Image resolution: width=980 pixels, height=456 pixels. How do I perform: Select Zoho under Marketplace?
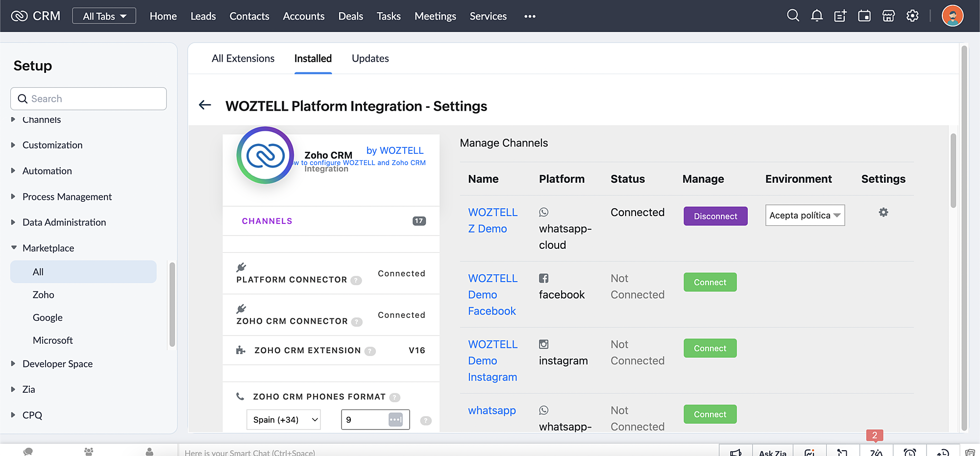tap(43, 295)
